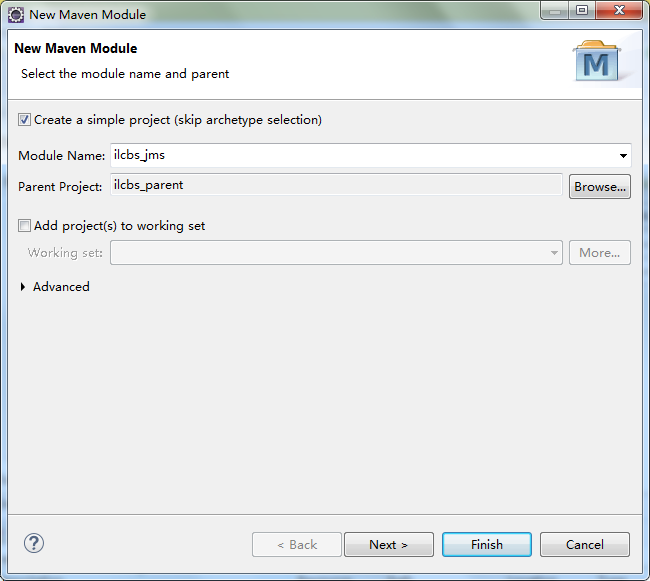The image size is (650, 581).
Task: Click Finish to create the module
Action: 487,545
